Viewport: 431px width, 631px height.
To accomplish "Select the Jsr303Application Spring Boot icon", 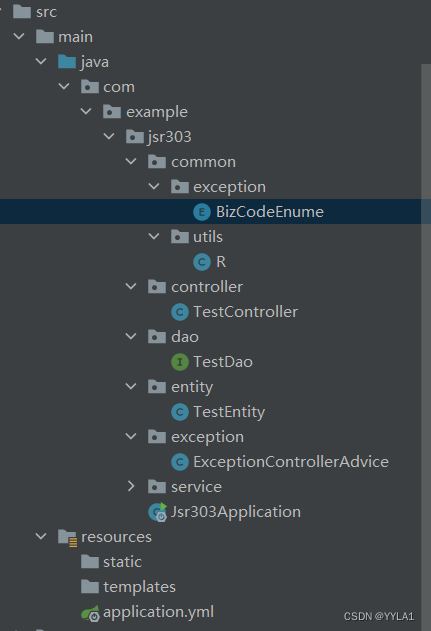I will pyautogui.click(x=157, y=512).
